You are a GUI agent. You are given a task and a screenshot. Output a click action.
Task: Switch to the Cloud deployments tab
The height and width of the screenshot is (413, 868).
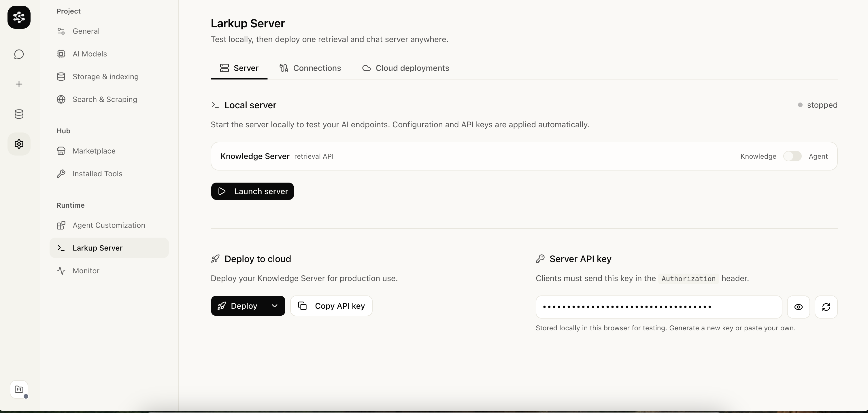click(x=405, y=68)
